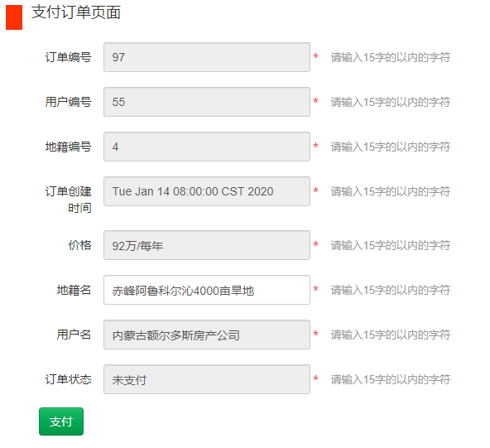Image resolution: width=490 pixels, height=448 pixels.
Task: Click the 支付订单页面 heading text
Action: click(76, 12)
